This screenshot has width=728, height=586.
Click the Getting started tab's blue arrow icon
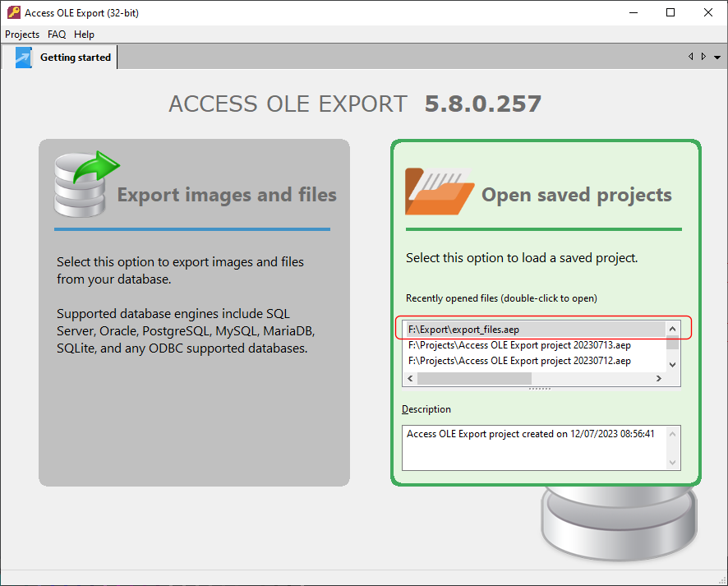point(23,58)
